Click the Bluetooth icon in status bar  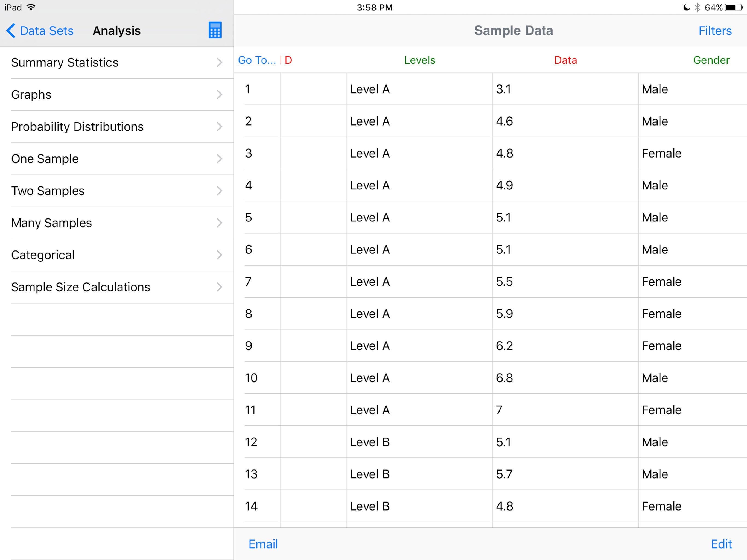[x=697, y=7]
